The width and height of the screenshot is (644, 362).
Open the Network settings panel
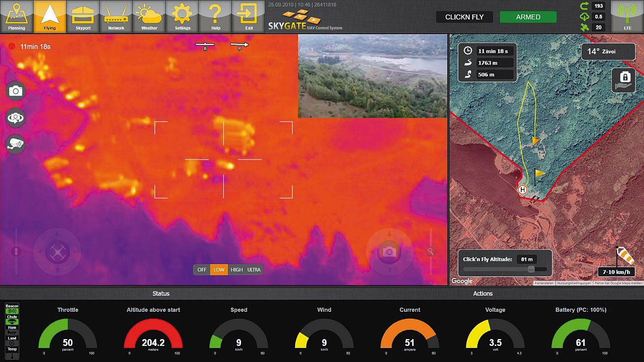coord(116,16)
